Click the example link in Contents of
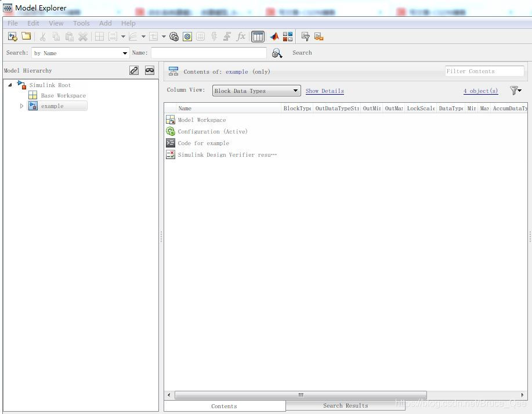The width and height of the screenshot is (532, 414). [x=237, y=71]
